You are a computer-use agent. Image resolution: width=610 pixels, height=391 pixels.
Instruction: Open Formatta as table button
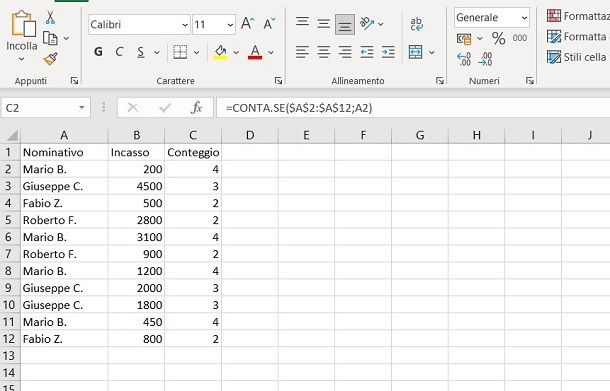point(578,37)
